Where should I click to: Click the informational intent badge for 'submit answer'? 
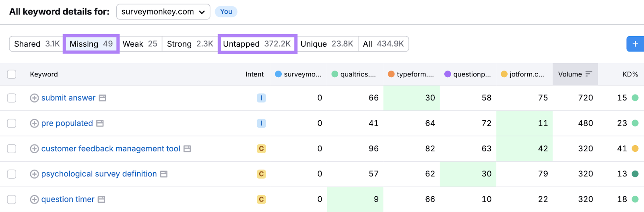coord(261,98)
